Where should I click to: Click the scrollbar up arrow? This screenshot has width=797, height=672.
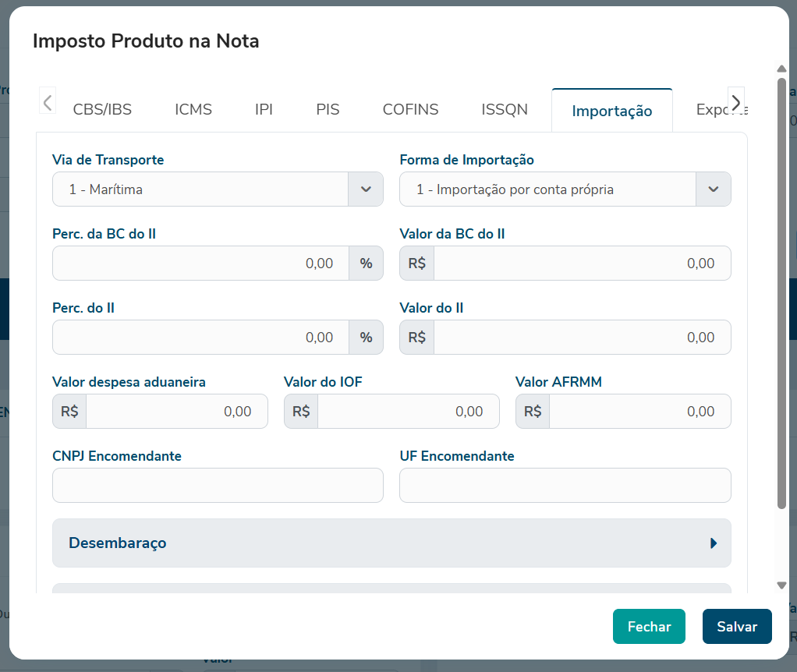[781, 69]
